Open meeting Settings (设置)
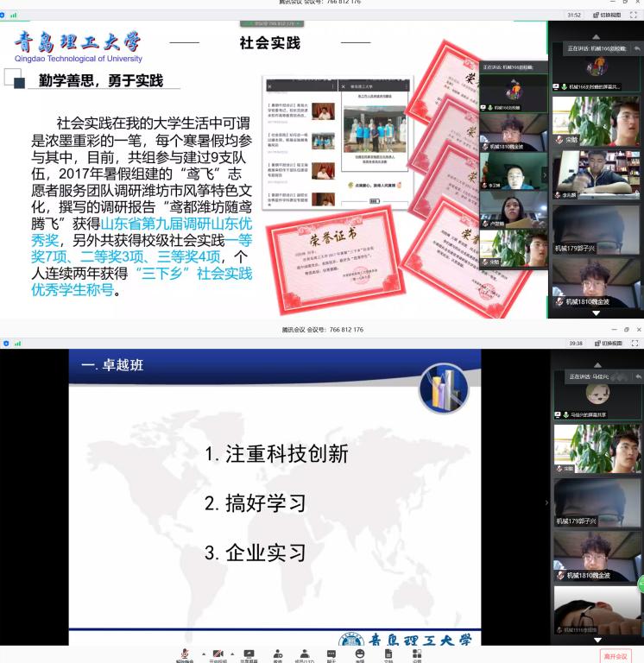The height and width of the screenshot is (663, 644). tap(417, 654)
